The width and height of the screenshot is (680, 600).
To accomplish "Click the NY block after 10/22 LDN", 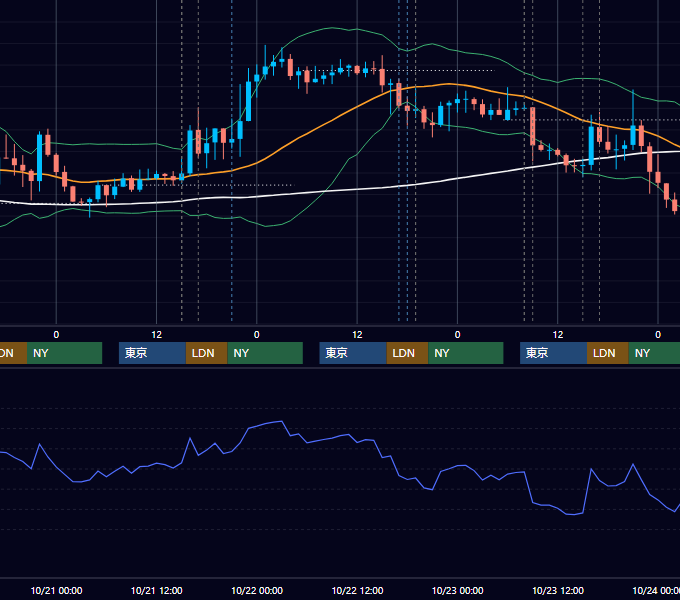I will pos(466,353).
